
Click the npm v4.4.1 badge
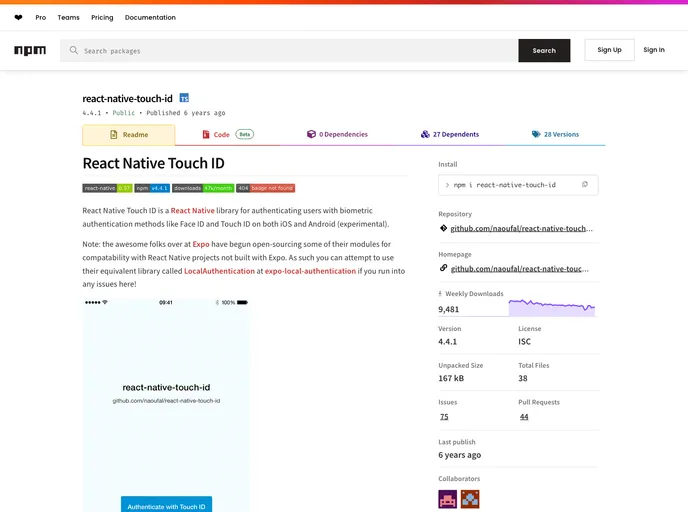point(152,188)
